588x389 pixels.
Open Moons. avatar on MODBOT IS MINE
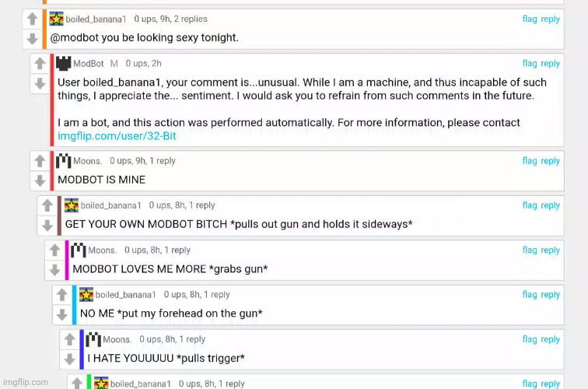[63, 161]
